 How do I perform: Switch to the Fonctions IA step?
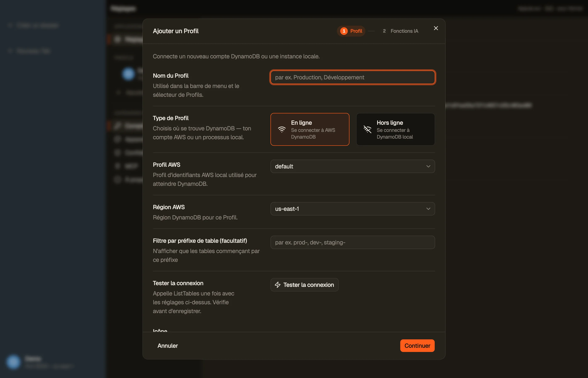(400, 31)
